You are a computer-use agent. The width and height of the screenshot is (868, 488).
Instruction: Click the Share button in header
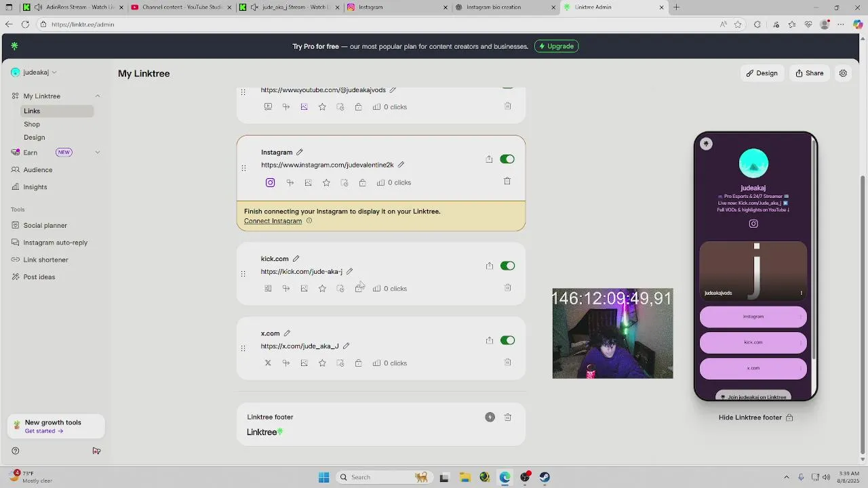click(810, 73)
